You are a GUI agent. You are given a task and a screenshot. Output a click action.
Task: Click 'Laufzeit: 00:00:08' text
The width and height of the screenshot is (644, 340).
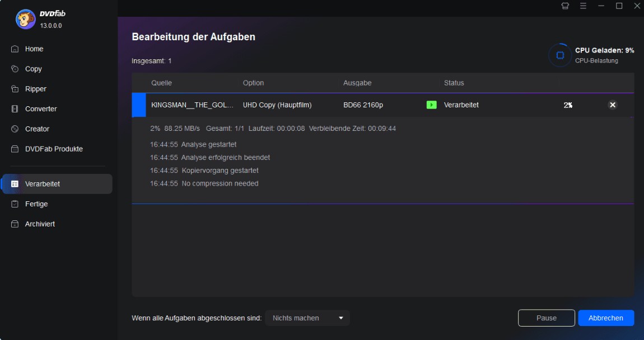277,129
